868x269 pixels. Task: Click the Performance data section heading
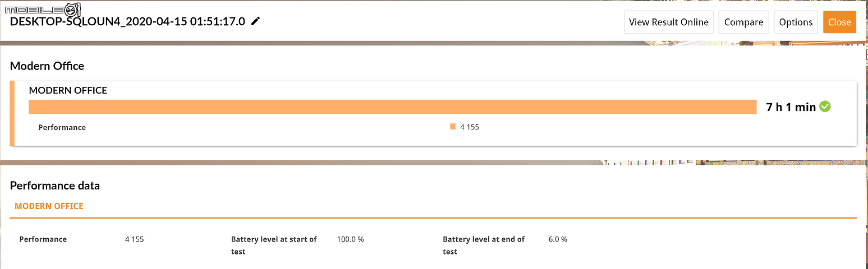pos(55,185)
